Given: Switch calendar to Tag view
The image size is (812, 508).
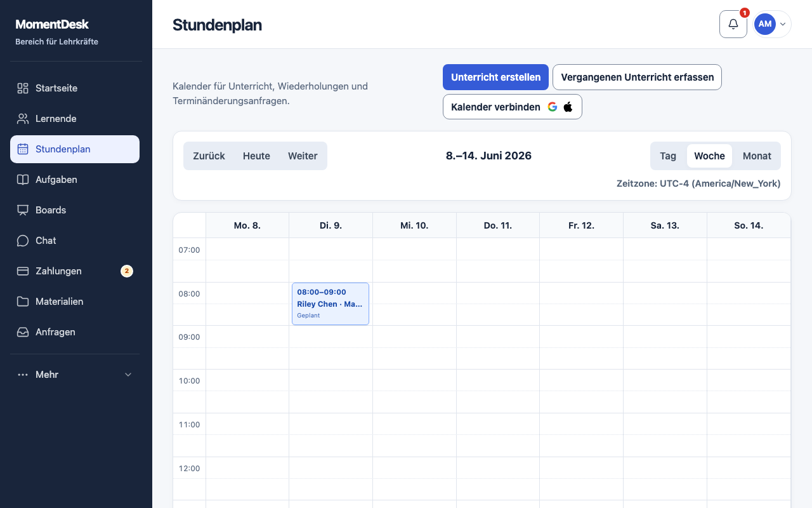Looking at the screenshot, I should point(668,156).
